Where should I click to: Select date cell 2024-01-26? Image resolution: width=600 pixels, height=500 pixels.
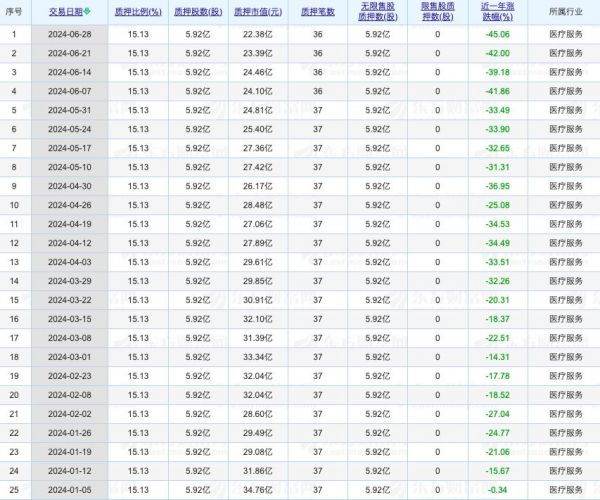pyautogui.click(x=70, y=433)
